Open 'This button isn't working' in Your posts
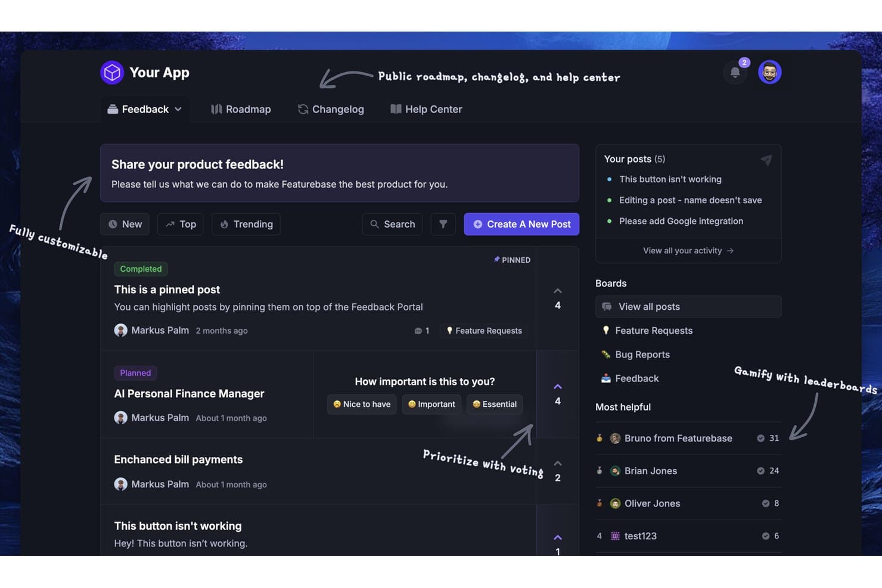The image size is (882, 588). [x=670, y=179]
